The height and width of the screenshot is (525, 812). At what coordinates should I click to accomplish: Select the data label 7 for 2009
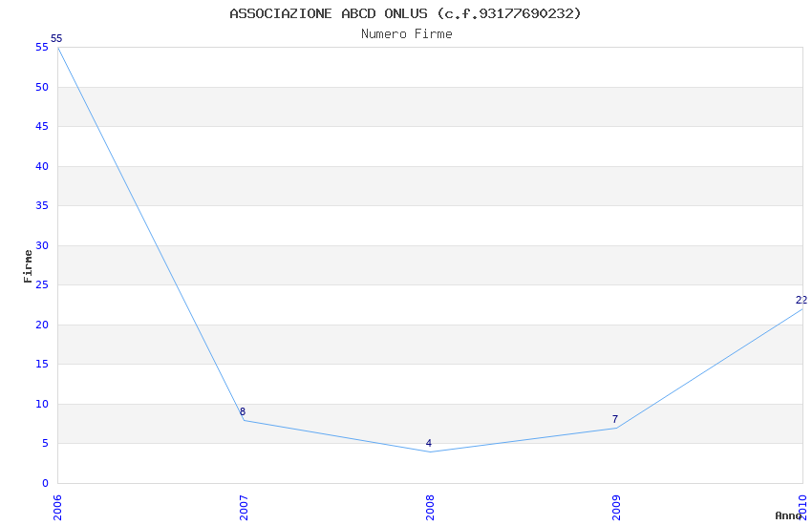pyautogui.click(x=615, y=419)
